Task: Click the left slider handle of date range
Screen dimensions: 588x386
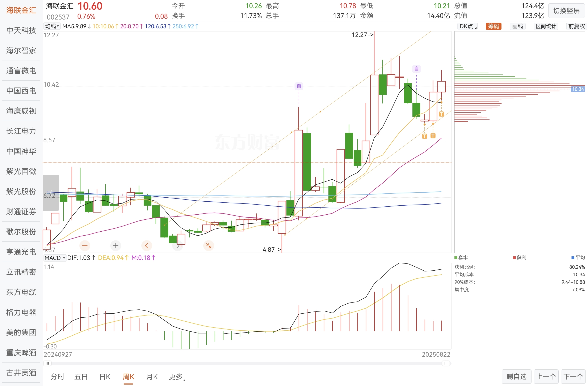Action: pos(47,363)
